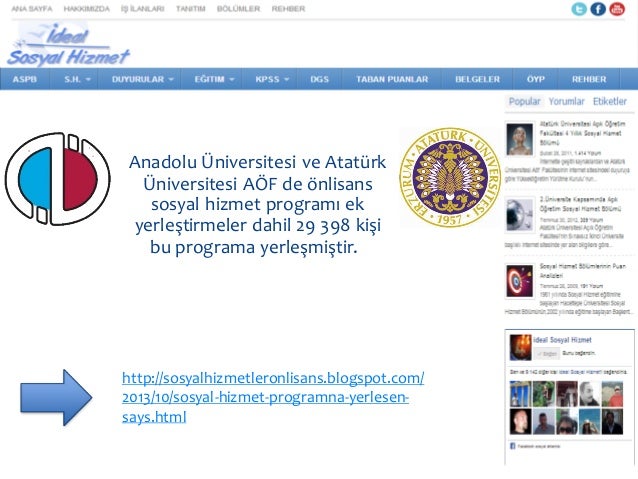
Task: Click thumbnail of 2.Üniversite Kapsamında post
Action: [x=519, y=214]
